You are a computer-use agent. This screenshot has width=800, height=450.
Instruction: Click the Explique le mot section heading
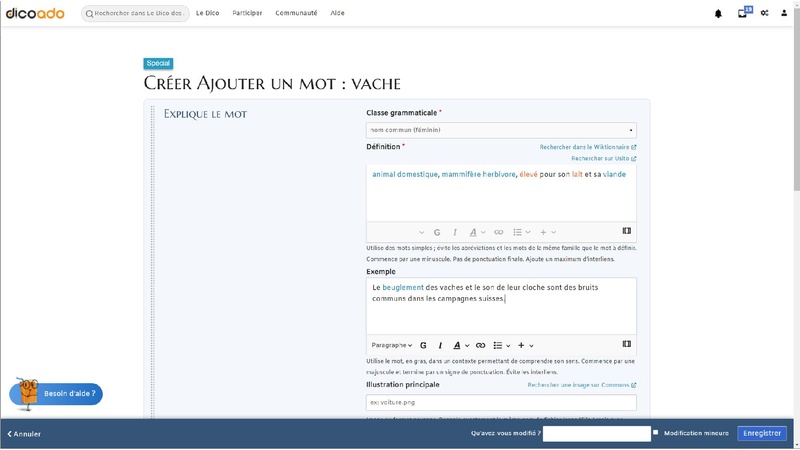pos(205,114)
